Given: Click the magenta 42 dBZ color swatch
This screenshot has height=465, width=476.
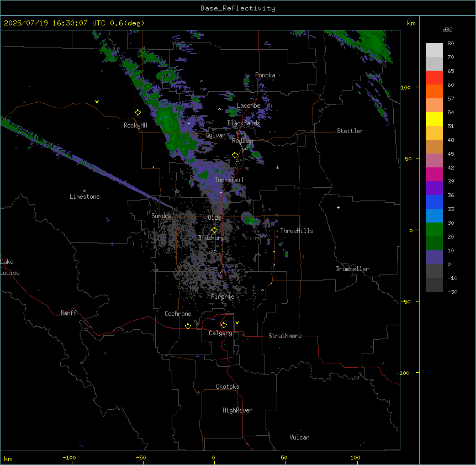Looking at the screenshot, I should pyautogui.click(x=434, y=175).
